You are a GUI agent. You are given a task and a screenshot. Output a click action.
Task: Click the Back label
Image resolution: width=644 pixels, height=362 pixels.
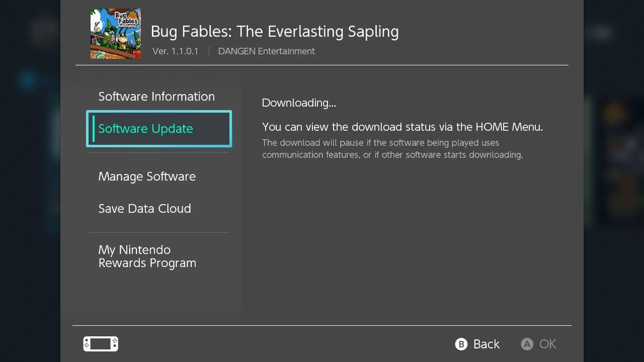(486, 344)
